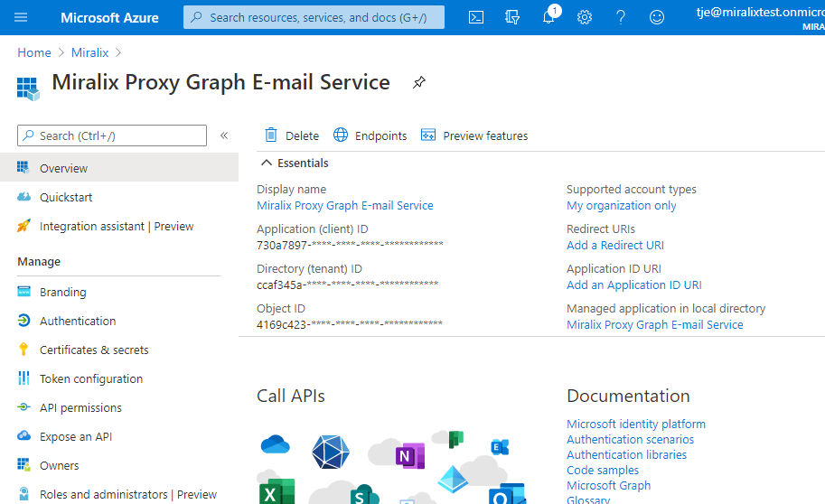The height and width of the screenshot is (504, 825).
Task: Pin the app registration blade
Action: pyautogui.click(x=418, y=82)
